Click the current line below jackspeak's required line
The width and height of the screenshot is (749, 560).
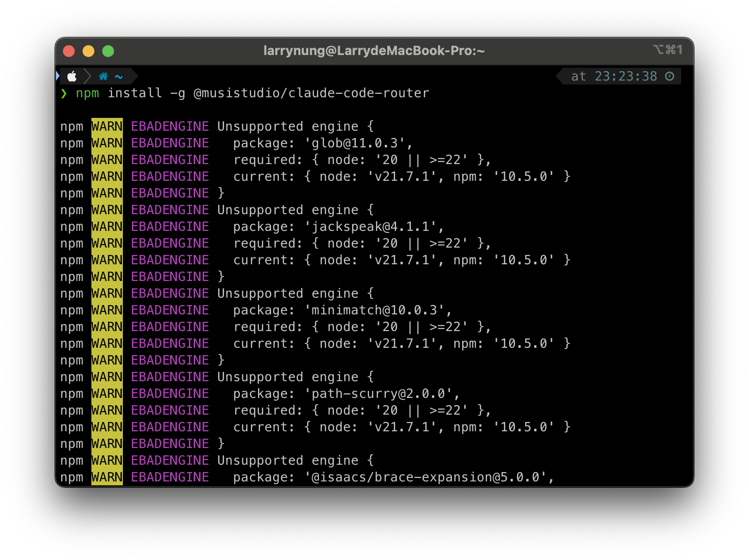pos(402,260)
